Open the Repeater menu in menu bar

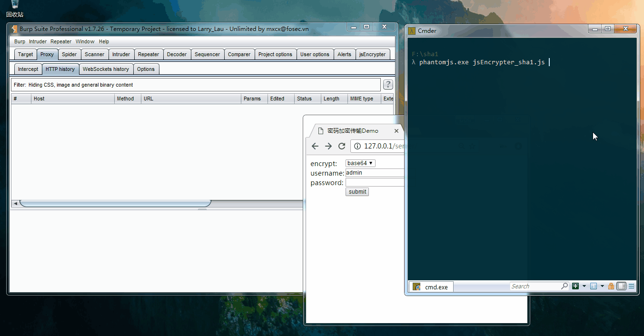point(61,41)
